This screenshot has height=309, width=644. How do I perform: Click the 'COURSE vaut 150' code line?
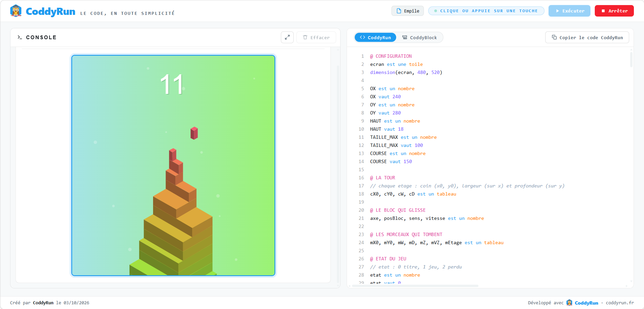pyautogui.click(x=391, y=161)
